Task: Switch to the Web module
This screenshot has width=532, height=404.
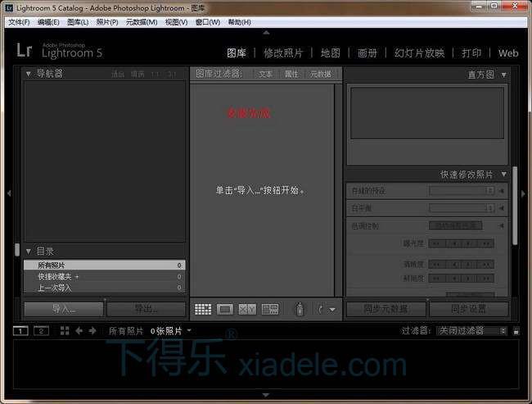Action: pos(508,53)
